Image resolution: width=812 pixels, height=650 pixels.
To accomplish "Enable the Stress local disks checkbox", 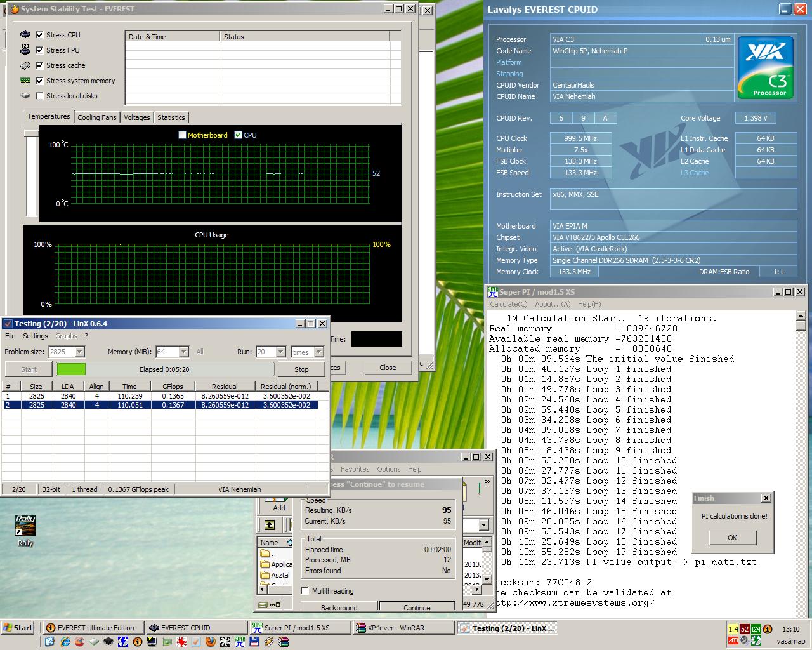I will [40, 96].
